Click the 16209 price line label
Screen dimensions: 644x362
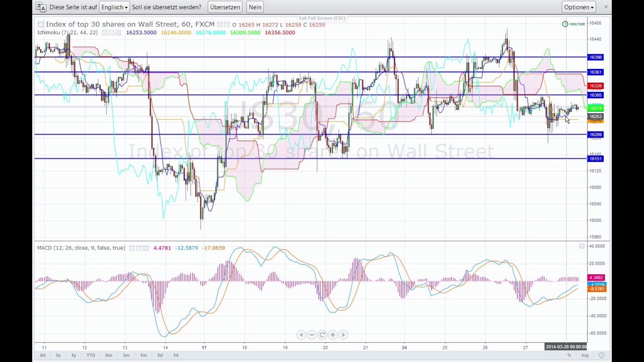[595, 135]
